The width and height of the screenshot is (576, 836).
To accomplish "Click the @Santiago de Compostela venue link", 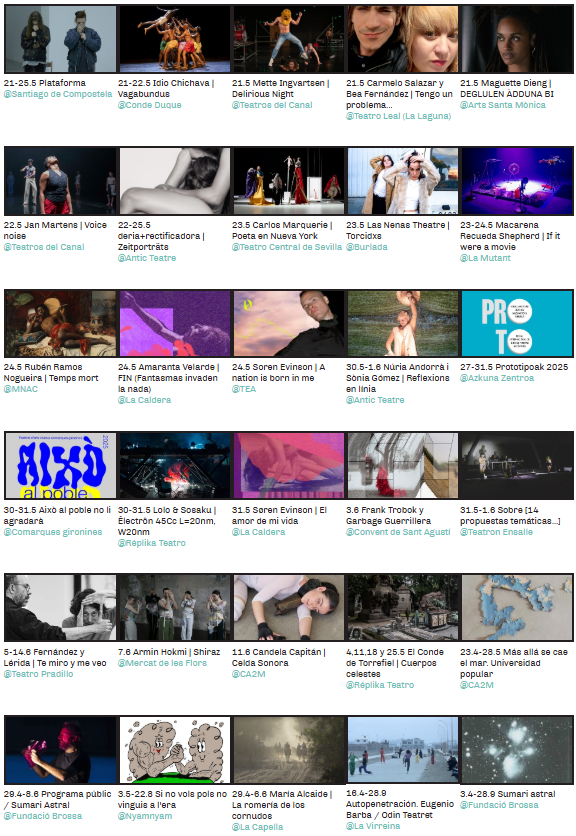I will click(x=58, y=94).
